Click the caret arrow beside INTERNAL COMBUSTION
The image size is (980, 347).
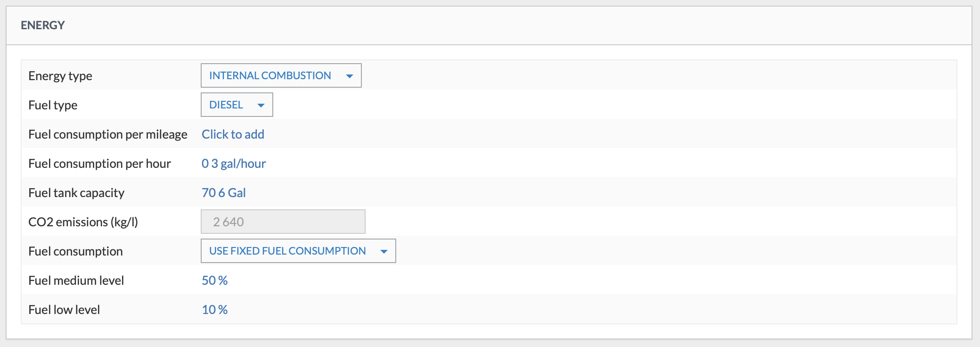350,76
